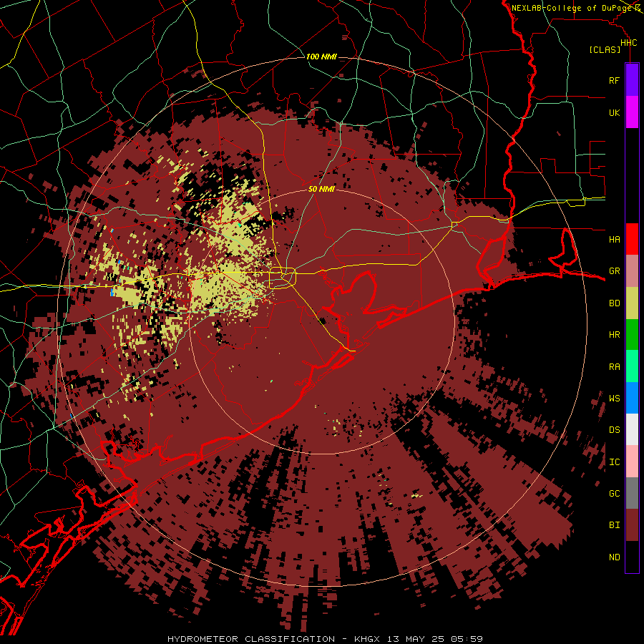The image size is (644, 644).
Task: Click the GR legend label
Action: [614, 271]
